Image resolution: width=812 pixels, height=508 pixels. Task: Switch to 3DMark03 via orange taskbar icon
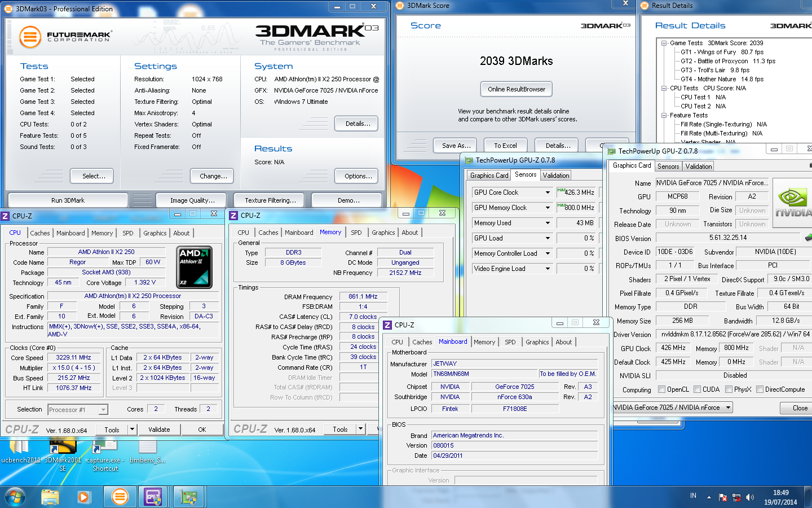coord(119,497)
